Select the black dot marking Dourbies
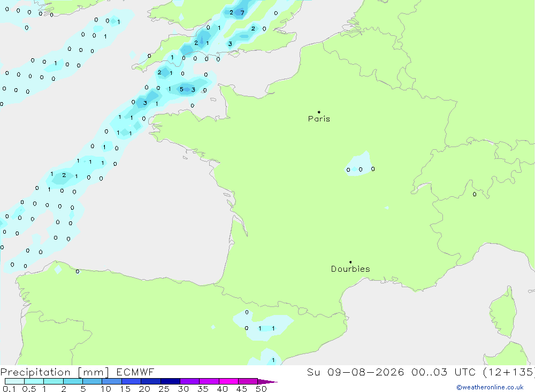 click(350, 262)
